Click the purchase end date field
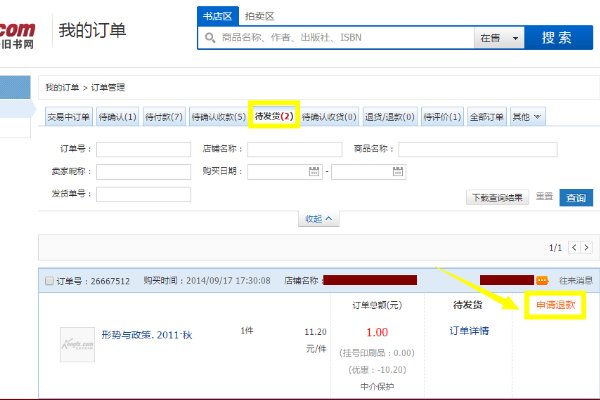Screen dimensions: 600x400 click(369, 172)
